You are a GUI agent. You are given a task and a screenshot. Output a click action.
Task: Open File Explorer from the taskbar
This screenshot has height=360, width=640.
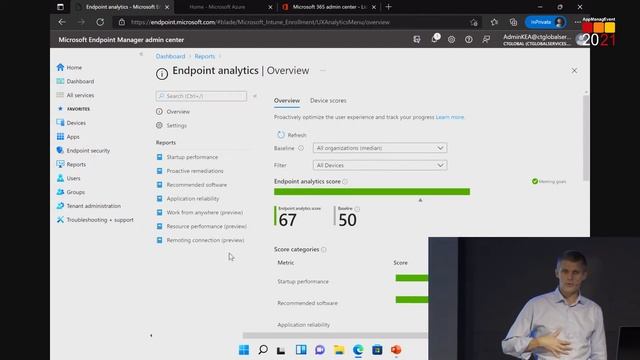point(339,350)
